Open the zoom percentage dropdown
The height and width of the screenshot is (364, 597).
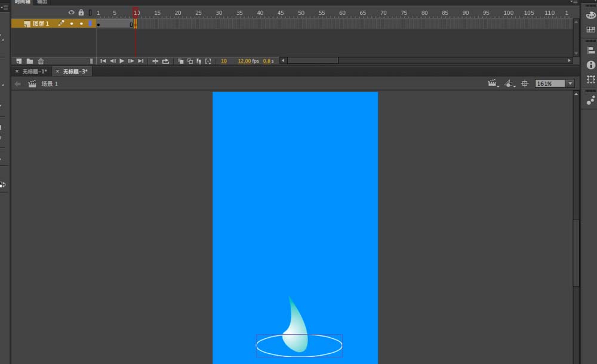click(x=570, y=84)
